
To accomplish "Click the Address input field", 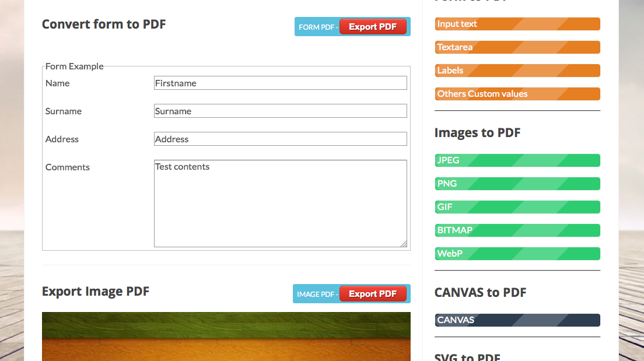I will 280,139.
